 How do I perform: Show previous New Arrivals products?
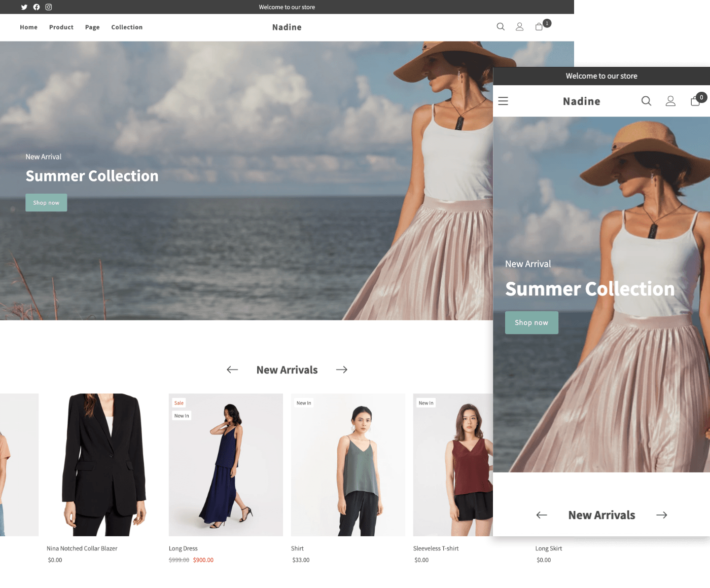click(x=232, y=370)
